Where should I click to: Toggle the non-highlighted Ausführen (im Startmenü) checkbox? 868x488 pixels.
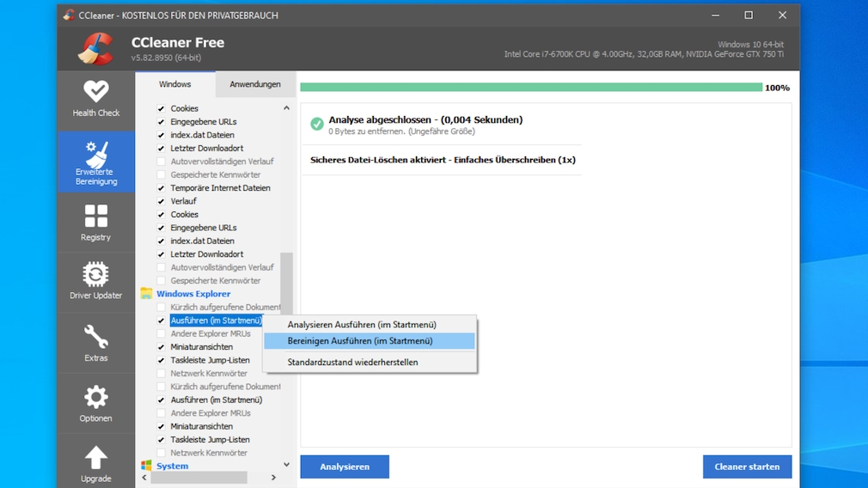click(x=161, y=400)
